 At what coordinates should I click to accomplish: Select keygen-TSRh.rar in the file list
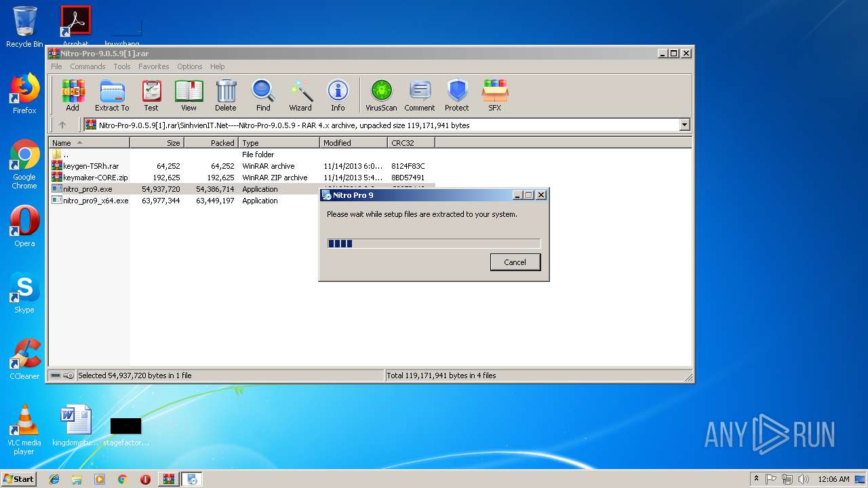pos(242,166)
